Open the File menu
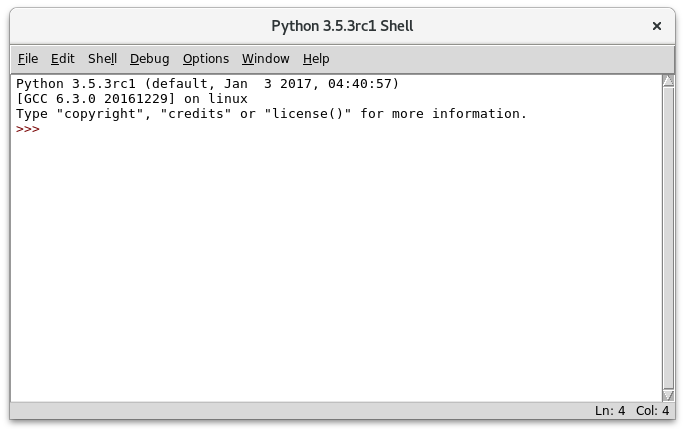Screen dimensions: 685x429 pyautogui.click(x=27, y=59)
